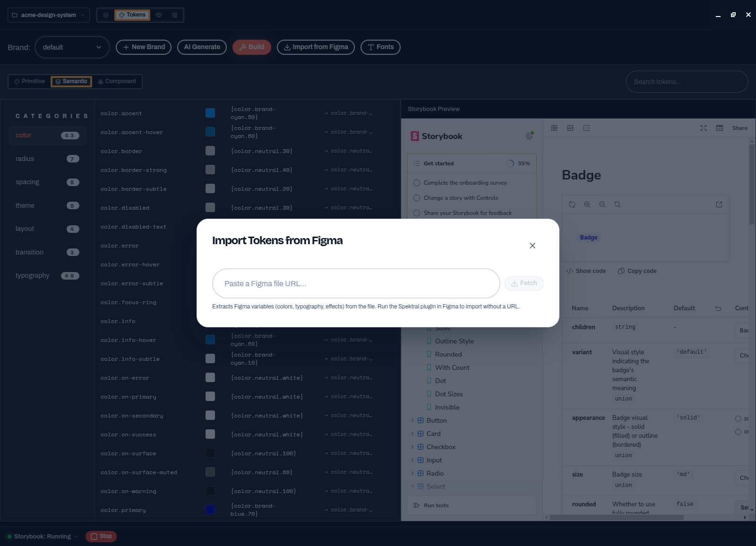
Task: Click the four-squares grid icon in top toolbar
Action: click(175, 15)
